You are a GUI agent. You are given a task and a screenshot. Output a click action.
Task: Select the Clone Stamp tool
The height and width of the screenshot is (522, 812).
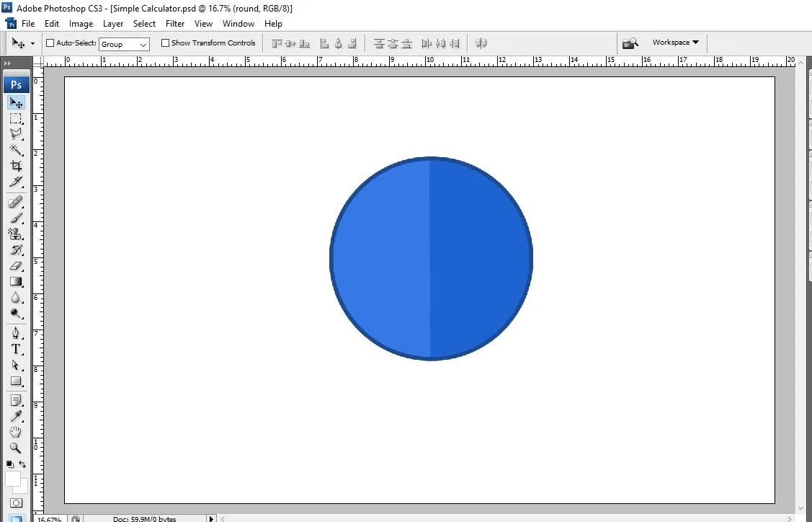[16, 234]
